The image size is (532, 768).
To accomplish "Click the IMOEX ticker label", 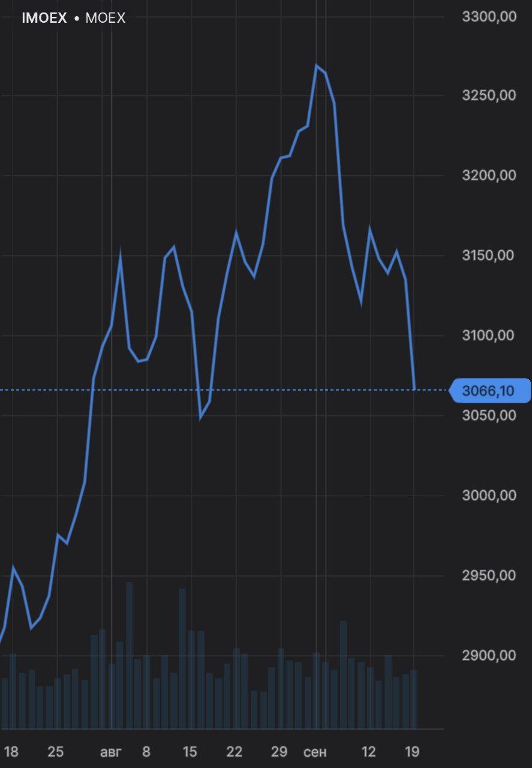I will [44, 18].
